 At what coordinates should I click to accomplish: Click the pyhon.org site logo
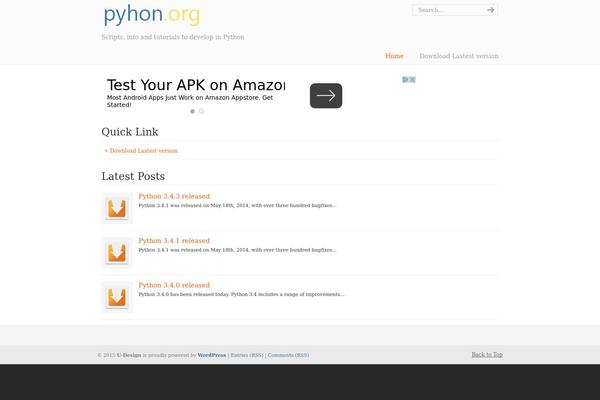(152, 15)
